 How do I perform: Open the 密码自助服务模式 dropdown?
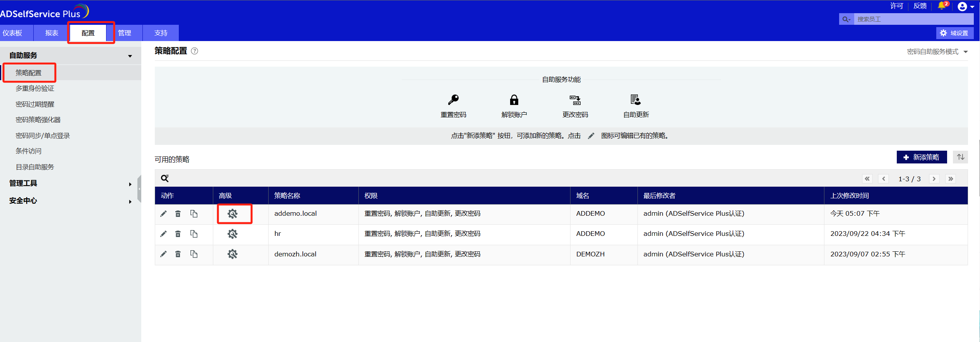tap(937, 52)
